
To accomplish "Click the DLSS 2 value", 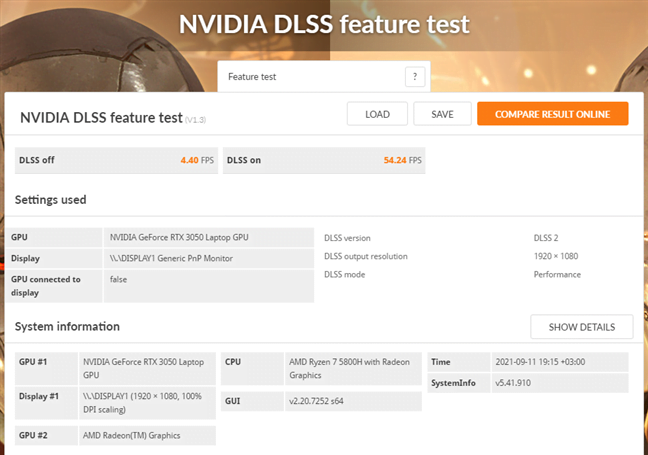I will (x=546, y=238).
